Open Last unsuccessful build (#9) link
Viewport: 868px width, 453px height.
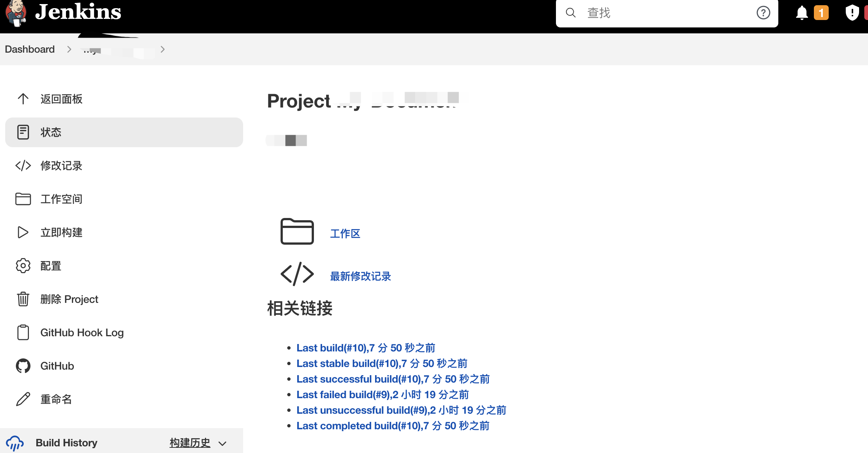(401, 410)
